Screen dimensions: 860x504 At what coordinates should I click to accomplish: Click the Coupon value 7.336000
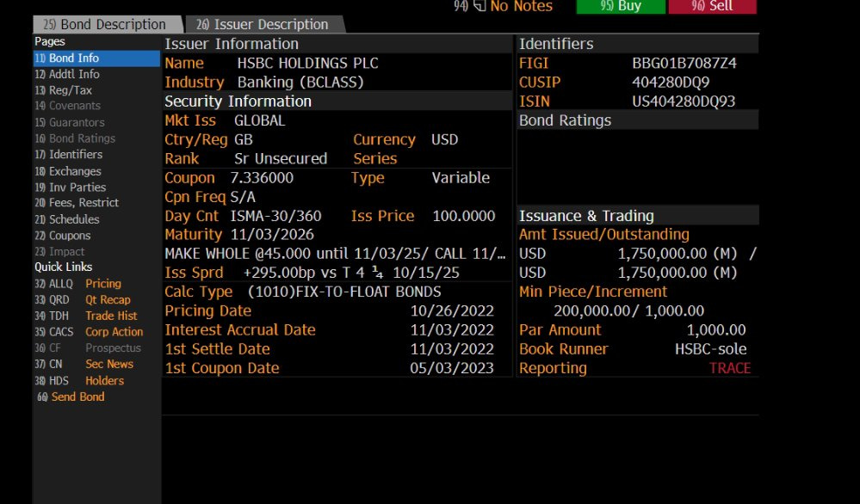[x=262, y=178]
